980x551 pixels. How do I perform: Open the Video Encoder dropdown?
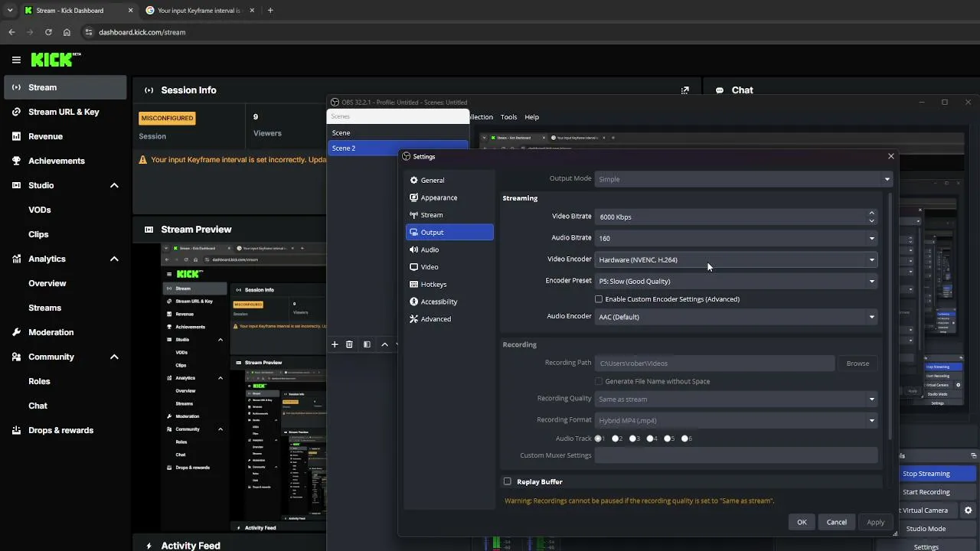point(736,259)
